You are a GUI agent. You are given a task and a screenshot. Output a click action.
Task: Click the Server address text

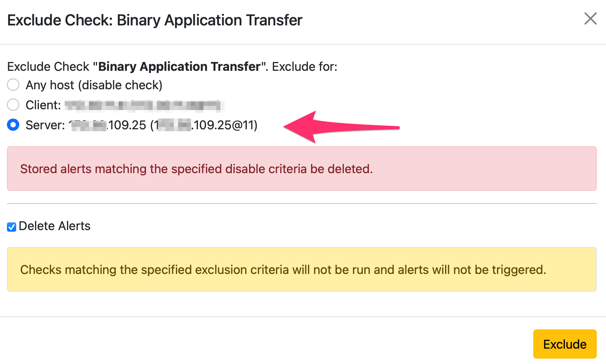pos(162,125)
